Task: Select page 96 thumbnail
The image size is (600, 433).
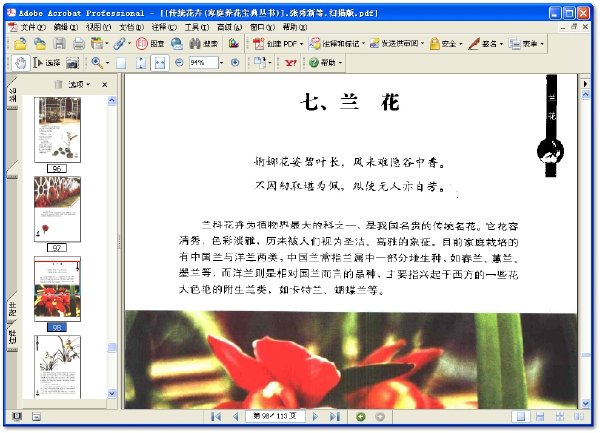Action: pyautogui.click(x=57, y=130)
